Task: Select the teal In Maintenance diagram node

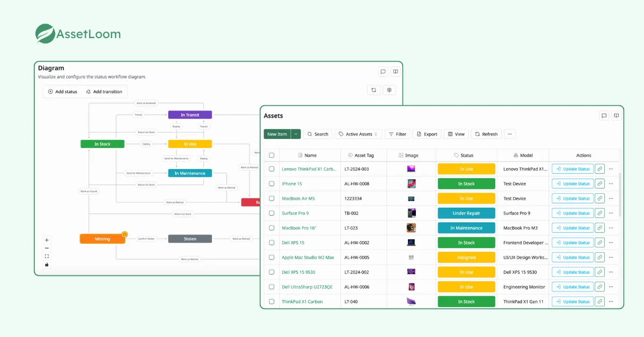Action: [190, 173]
